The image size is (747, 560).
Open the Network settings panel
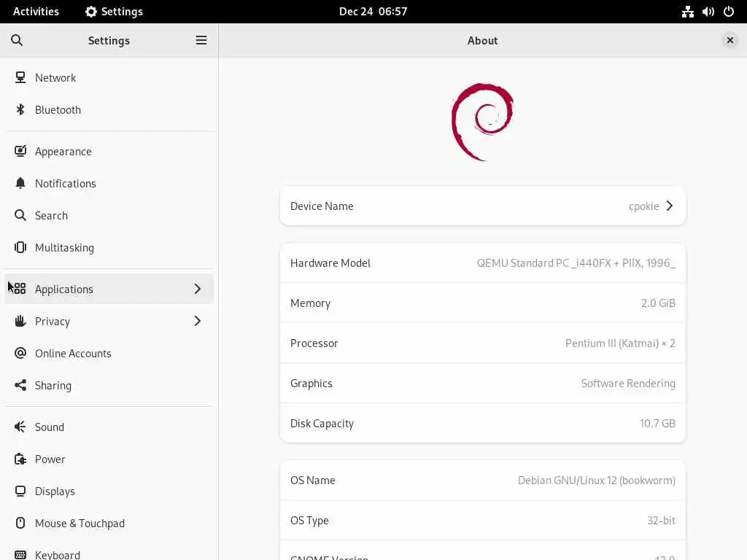109,77
